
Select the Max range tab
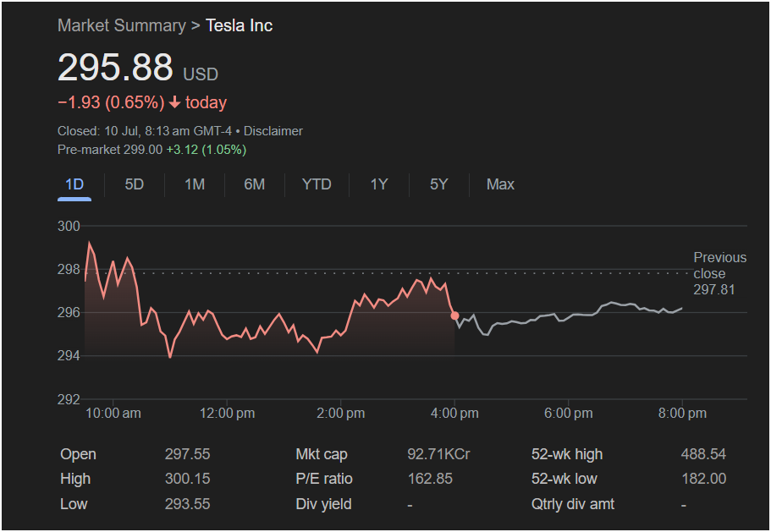coord(500,184)
